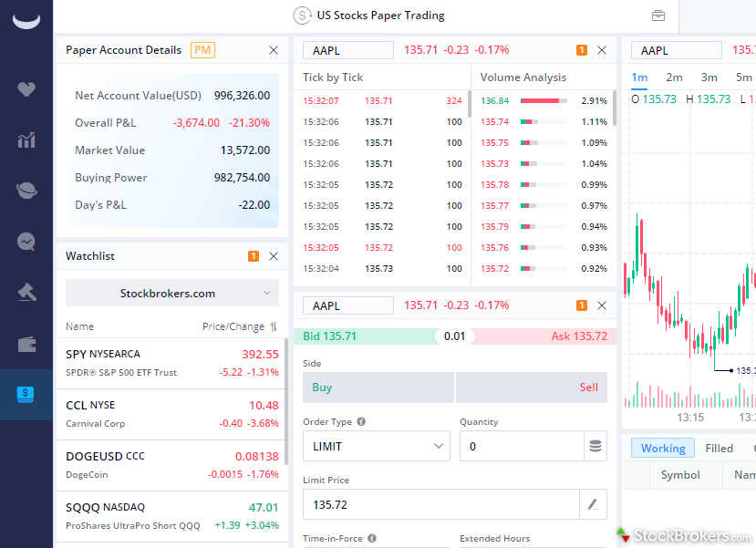Open the Filled orders tab
756x548 pixels.
click(719, 449)
